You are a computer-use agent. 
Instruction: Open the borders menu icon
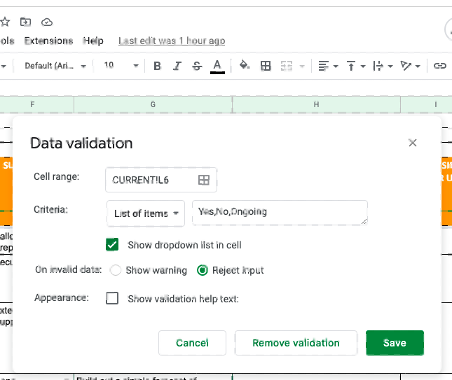pos(266,66)
